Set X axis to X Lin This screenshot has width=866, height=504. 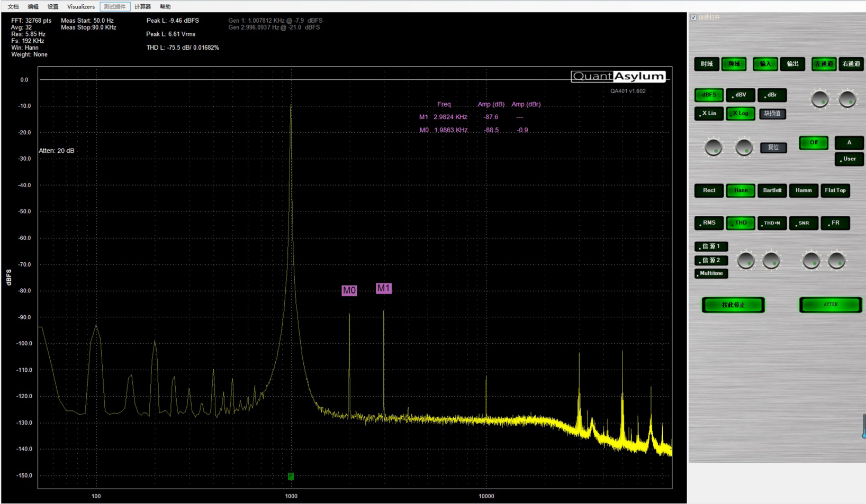708,114
